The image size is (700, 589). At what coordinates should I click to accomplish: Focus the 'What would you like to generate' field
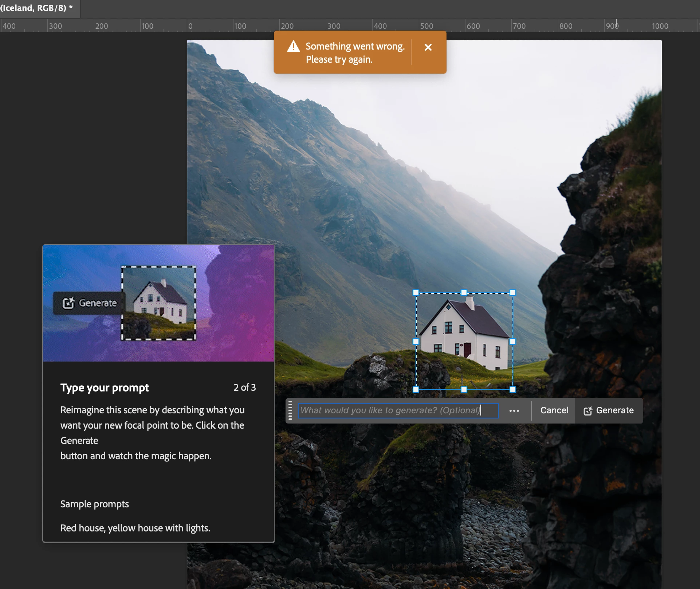398,410
